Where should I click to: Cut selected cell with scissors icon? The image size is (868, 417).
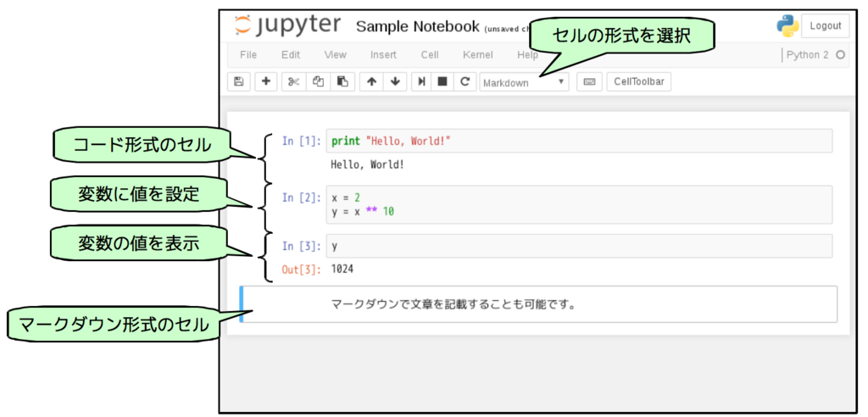click(294, 82)
